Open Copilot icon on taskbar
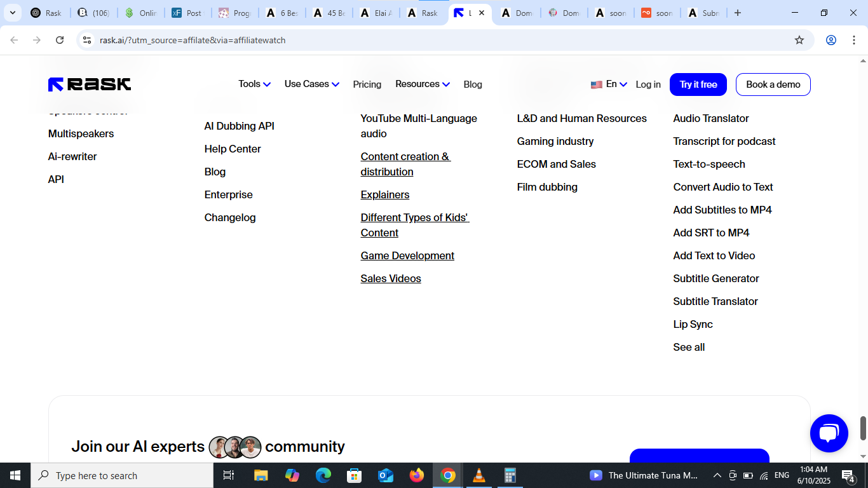The height and width of the screenshot is (488, 868). [292, 475]
